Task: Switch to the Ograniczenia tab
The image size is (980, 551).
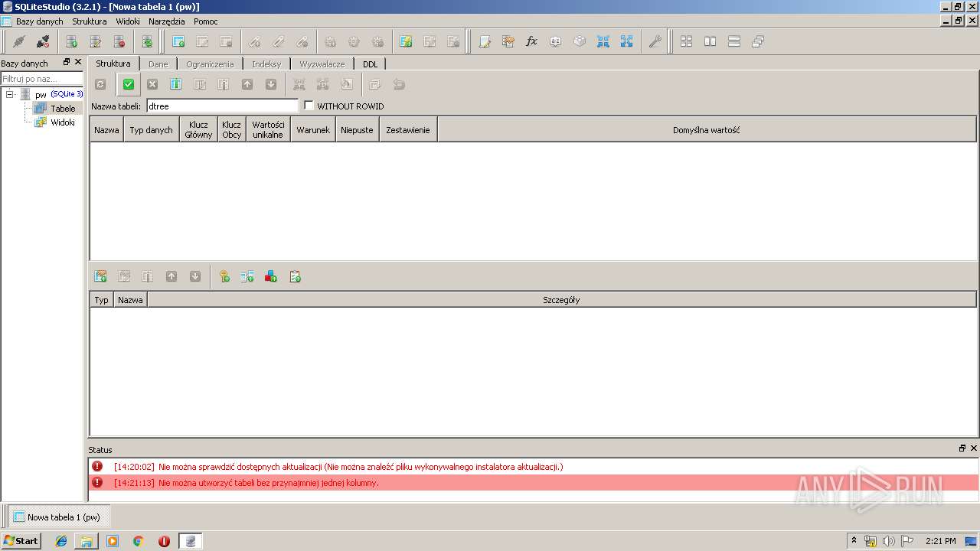Action: tap(210, 64)
